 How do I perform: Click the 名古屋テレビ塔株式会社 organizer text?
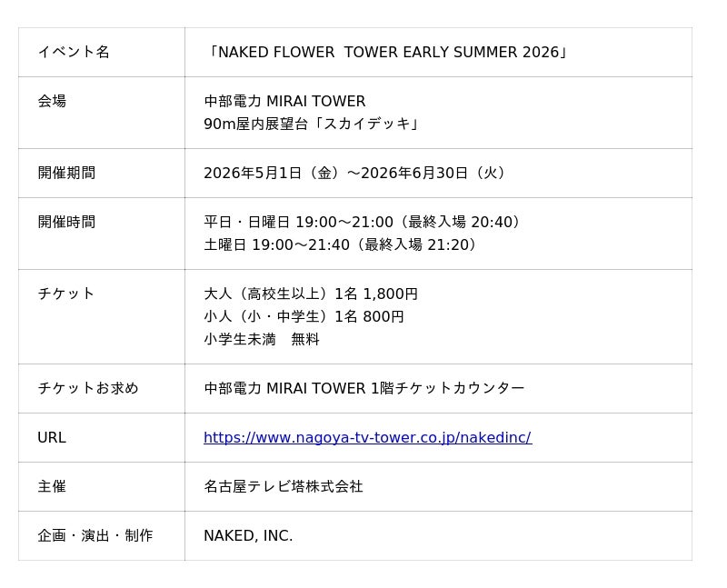pos(284,486)
